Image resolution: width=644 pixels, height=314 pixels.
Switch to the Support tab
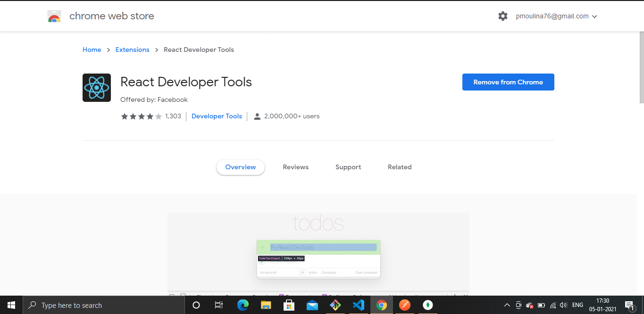[x=348, y=167]
